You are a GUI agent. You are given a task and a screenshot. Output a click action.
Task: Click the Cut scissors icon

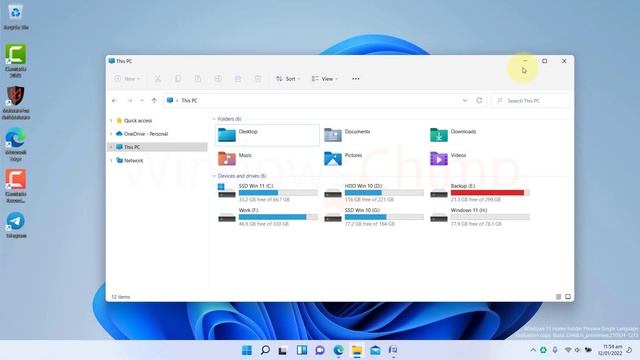158,79
